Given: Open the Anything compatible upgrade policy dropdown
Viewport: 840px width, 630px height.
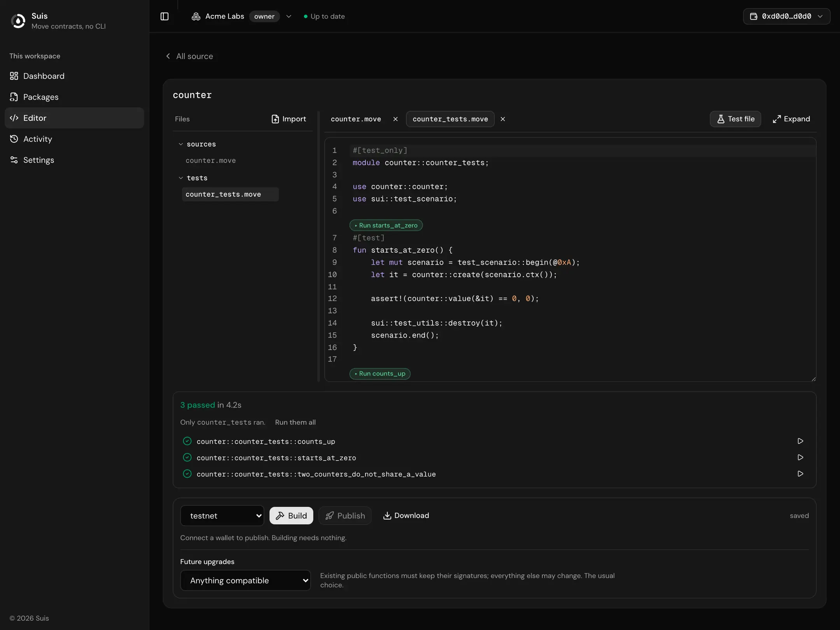Looking at the screenshot, I should [245, 581].
